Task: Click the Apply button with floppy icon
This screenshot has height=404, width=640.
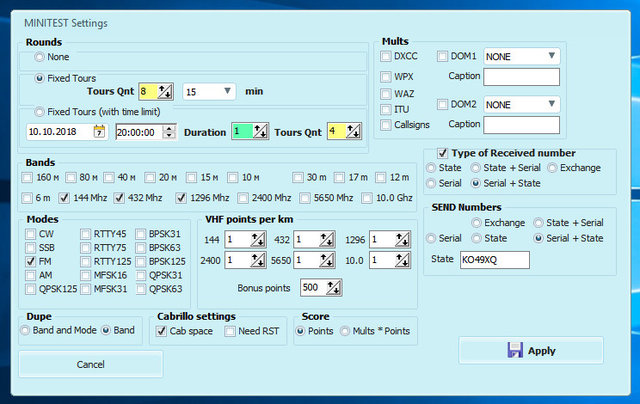Action: 531,350
